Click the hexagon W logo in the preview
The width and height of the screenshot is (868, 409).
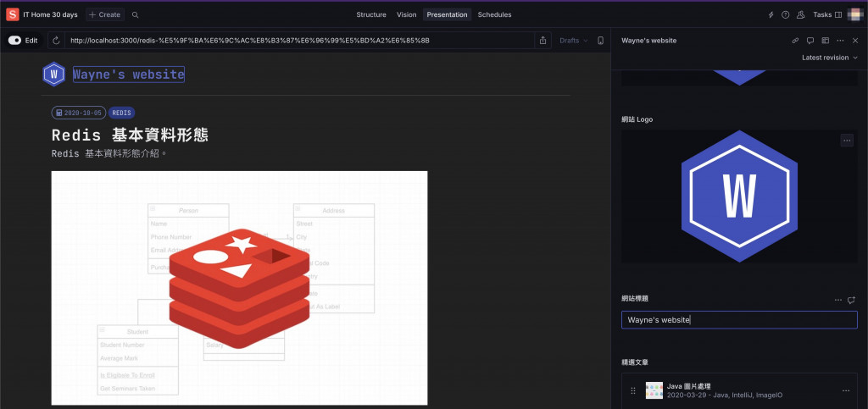tap(53, 74)
